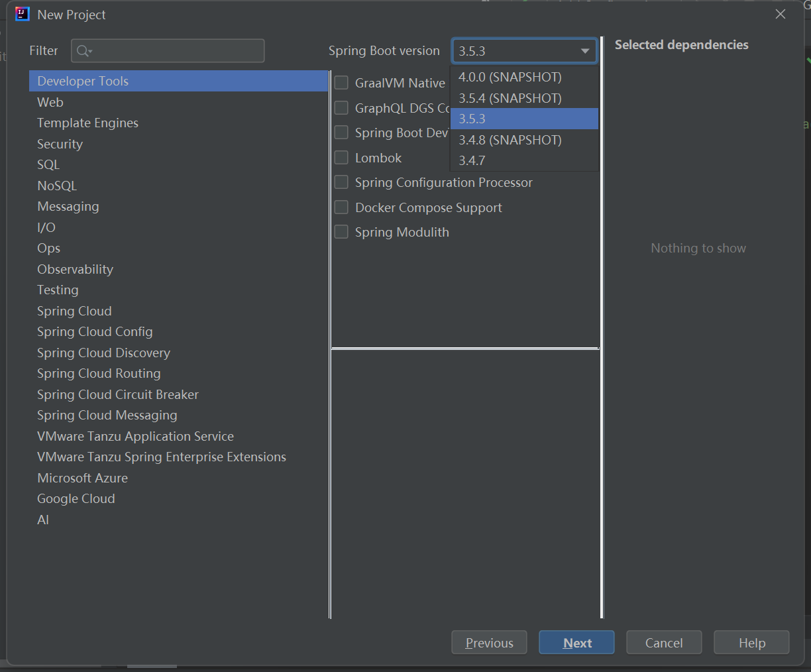
Task: Open Spring Cloud Messaging category
Action: point(178,415)
